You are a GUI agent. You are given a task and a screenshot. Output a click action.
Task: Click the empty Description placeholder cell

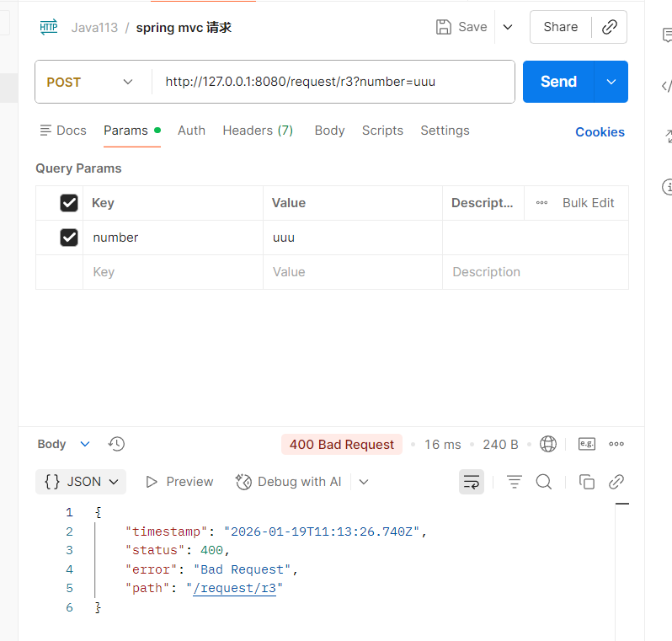click(536, 272)
